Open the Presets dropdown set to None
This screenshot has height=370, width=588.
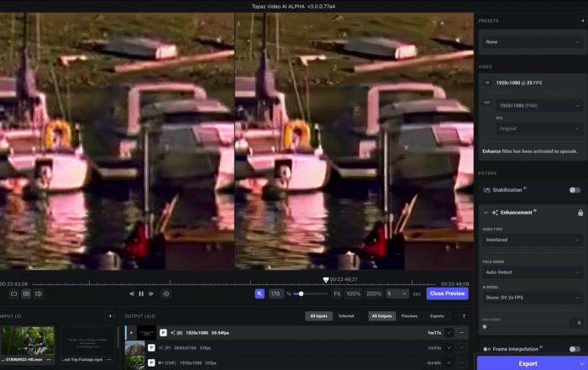coord(532,41)
